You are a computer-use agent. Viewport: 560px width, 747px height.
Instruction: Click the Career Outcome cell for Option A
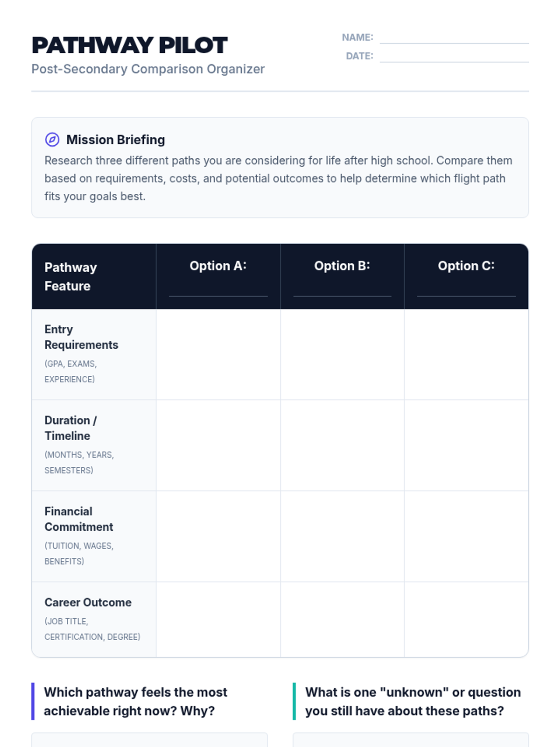click(x=218, y=620)
